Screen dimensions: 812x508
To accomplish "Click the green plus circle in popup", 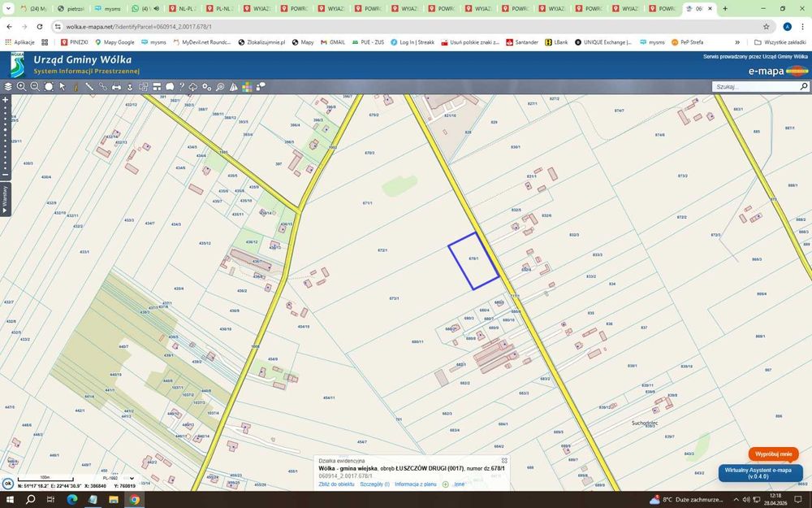I will pyautogui.click(x=445, y=484).
